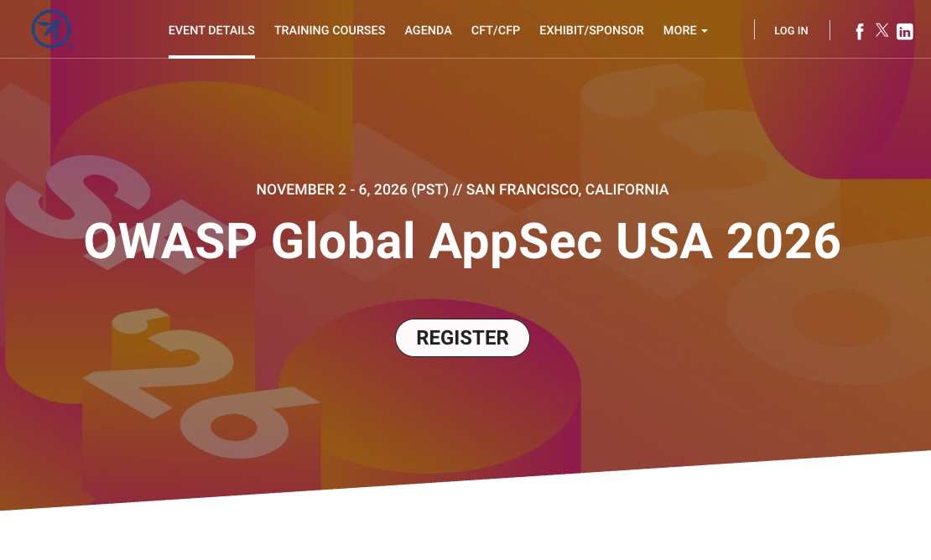Select the CFT/CFP menu item
931x560 pixels.
[x=495, y=30]
